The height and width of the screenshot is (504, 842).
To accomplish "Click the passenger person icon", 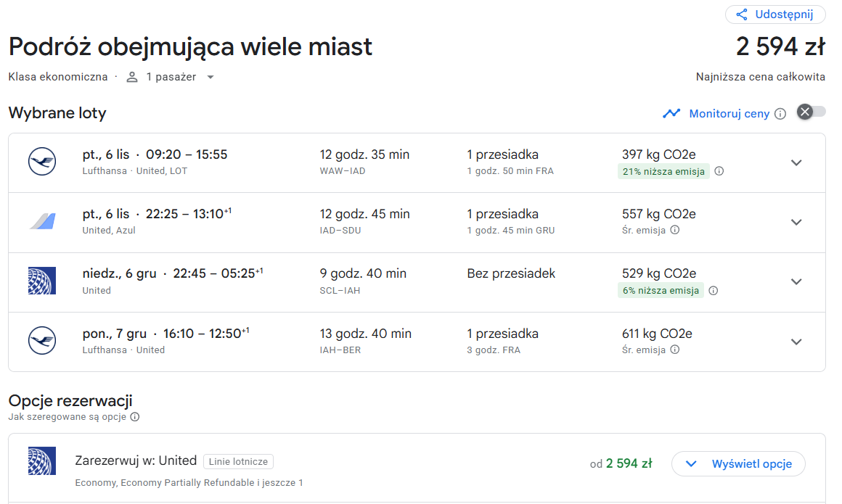I will tap(132, 78).
